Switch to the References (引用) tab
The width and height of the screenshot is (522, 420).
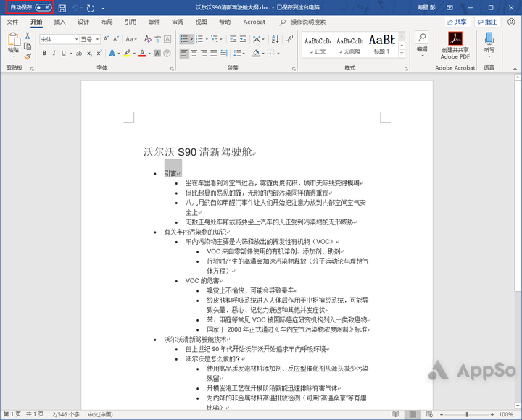[x=130, y=22]
